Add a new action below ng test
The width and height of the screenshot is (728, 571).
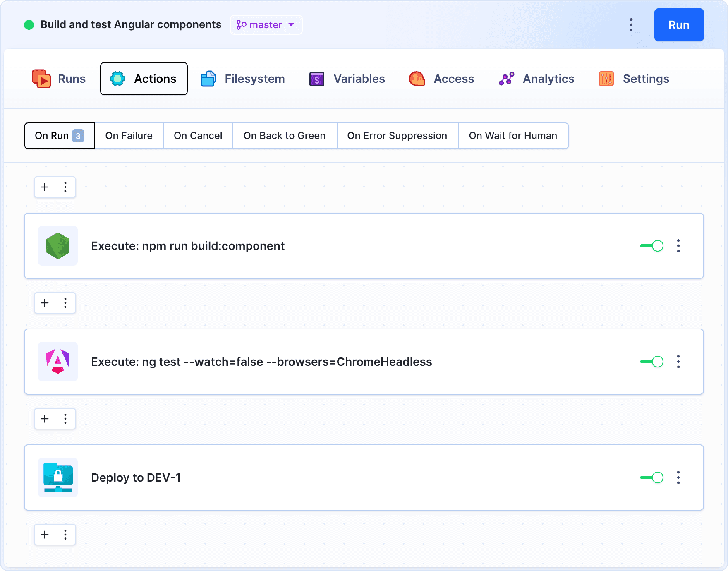click(44, 419)
